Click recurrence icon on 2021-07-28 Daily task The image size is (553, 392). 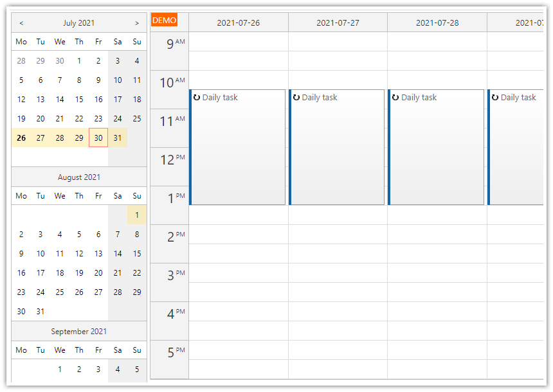[396, 98]
